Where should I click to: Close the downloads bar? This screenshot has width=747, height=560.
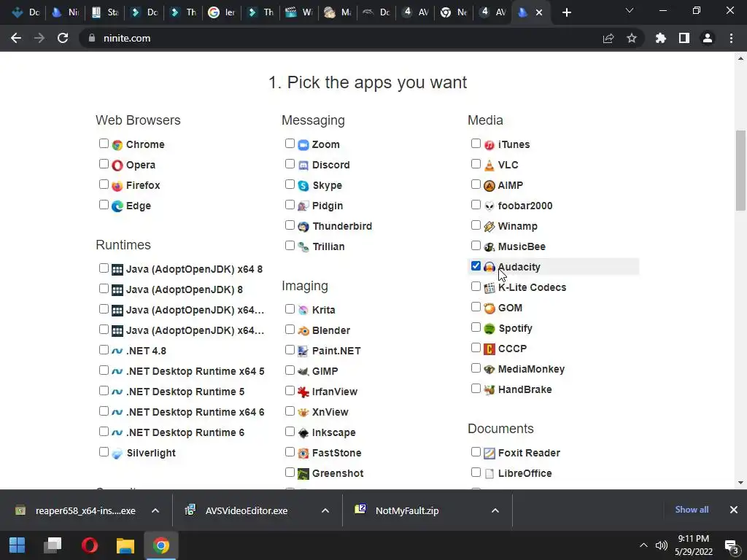click(734, 510)
